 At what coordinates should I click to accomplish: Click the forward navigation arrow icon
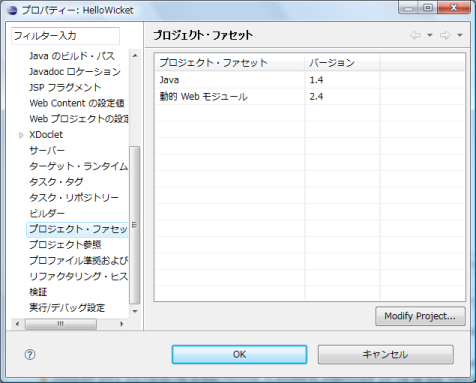(445, 35)
